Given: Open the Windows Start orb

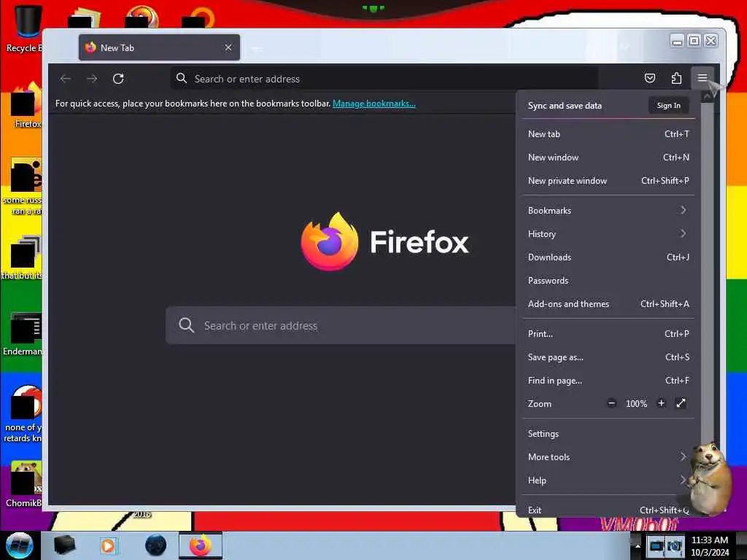Looking at the screenshot, I should tap(20, 545).
